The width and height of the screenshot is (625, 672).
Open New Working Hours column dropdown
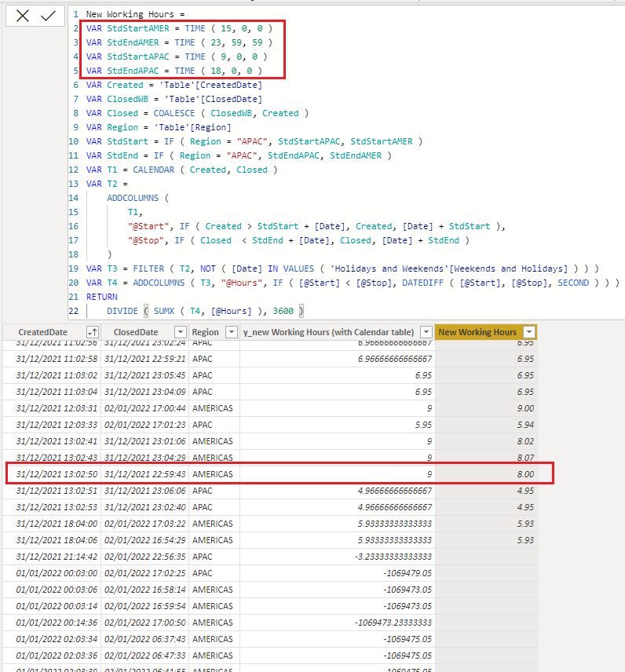(529, 332)
